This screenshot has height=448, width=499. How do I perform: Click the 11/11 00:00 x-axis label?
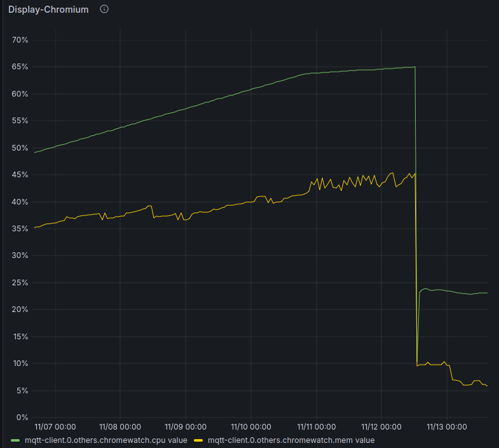click(x=315, y=428)
